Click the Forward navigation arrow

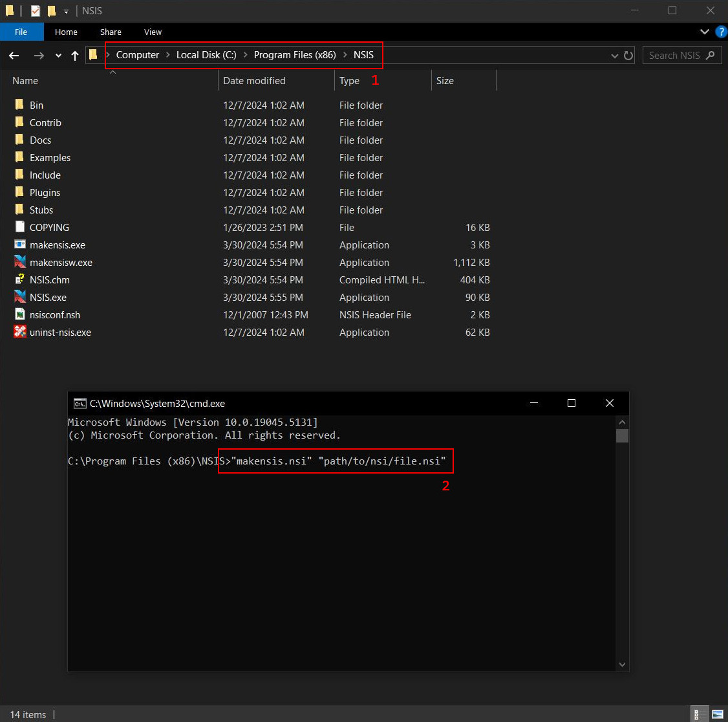(39, 56)
